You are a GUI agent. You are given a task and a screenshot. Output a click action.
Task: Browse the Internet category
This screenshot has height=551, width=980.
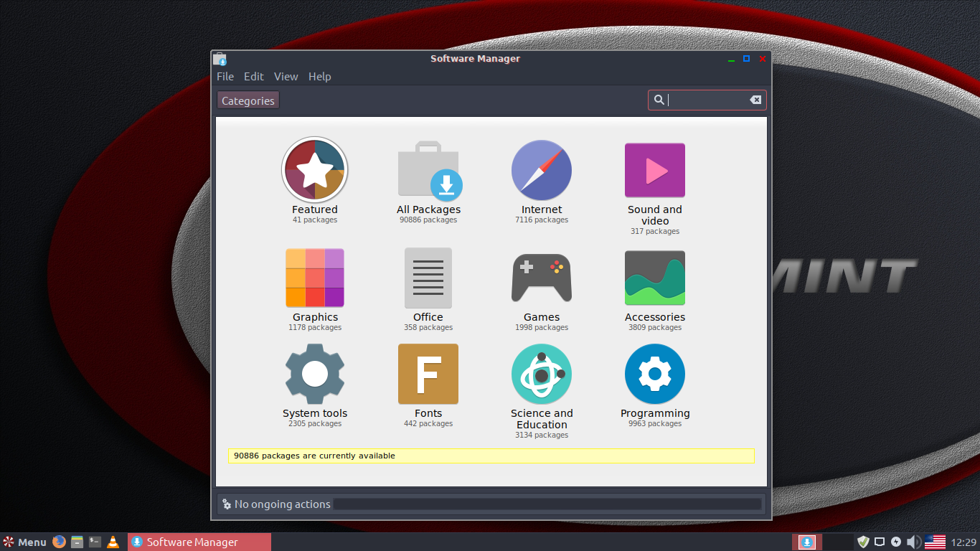[x=542, y=181]
